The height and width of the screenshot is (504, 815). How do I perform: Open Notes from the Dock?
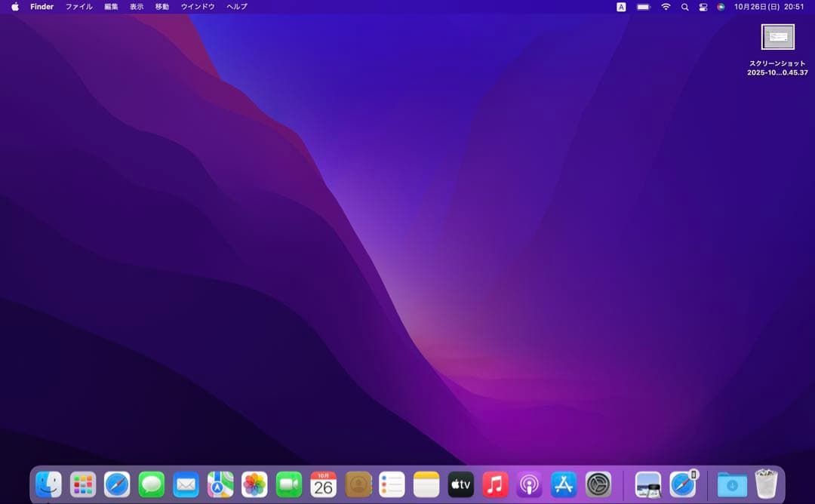pos(425,484)
